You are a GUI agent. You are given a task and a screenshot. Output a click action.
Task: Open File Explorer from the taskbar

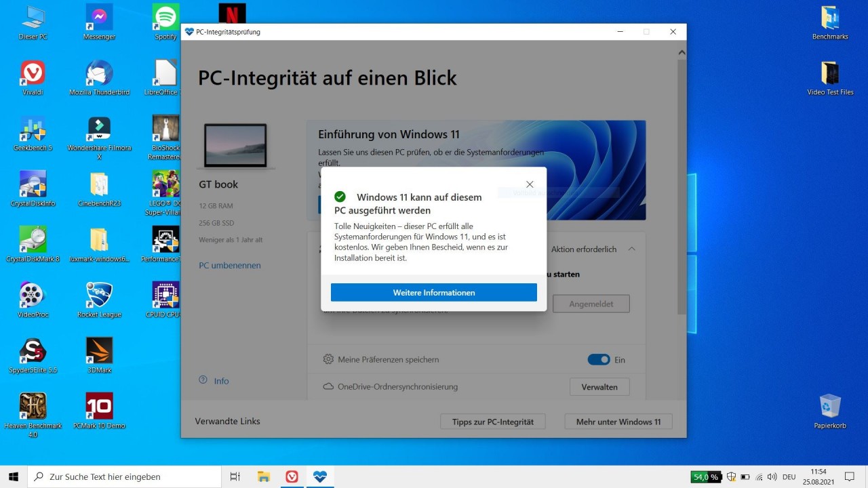pyautogui.click(x=264, y=476)
